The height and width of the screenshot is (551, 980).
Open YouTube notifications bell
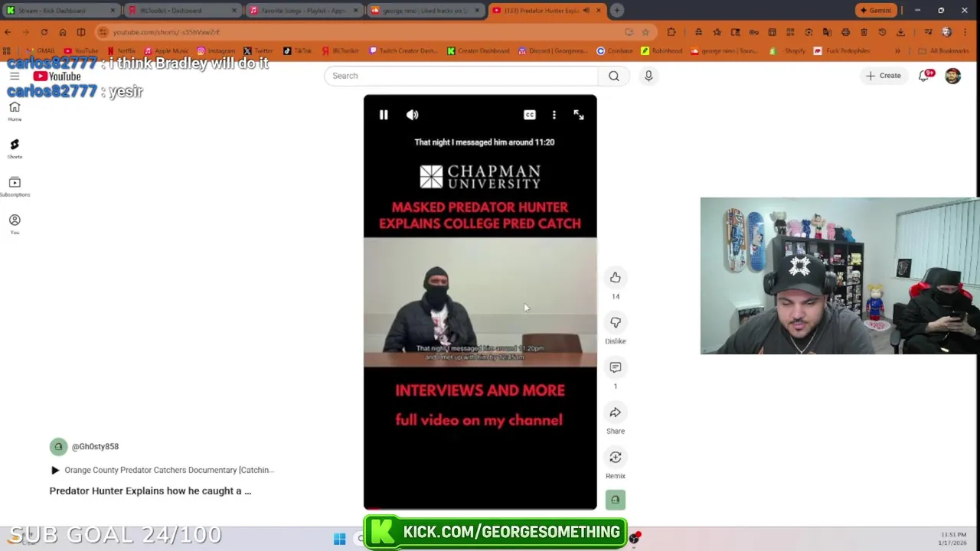point(924,76)
